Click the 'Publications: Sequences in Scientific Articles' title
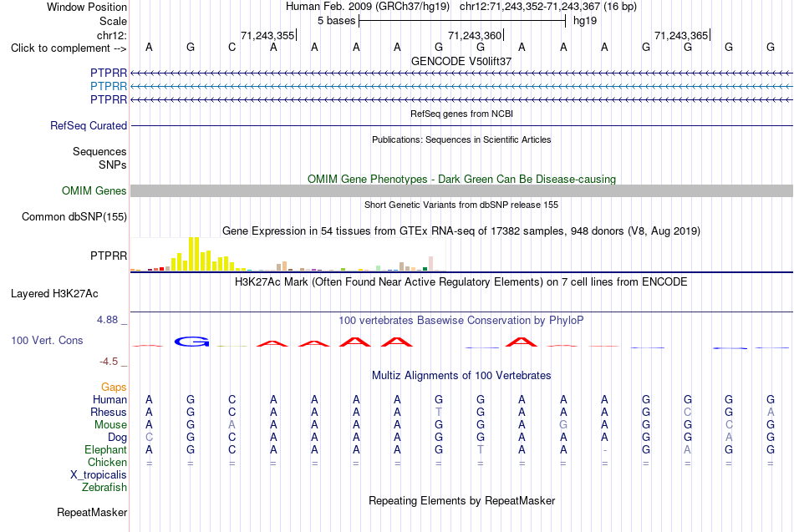794x532 pixels. coord(461,139)
